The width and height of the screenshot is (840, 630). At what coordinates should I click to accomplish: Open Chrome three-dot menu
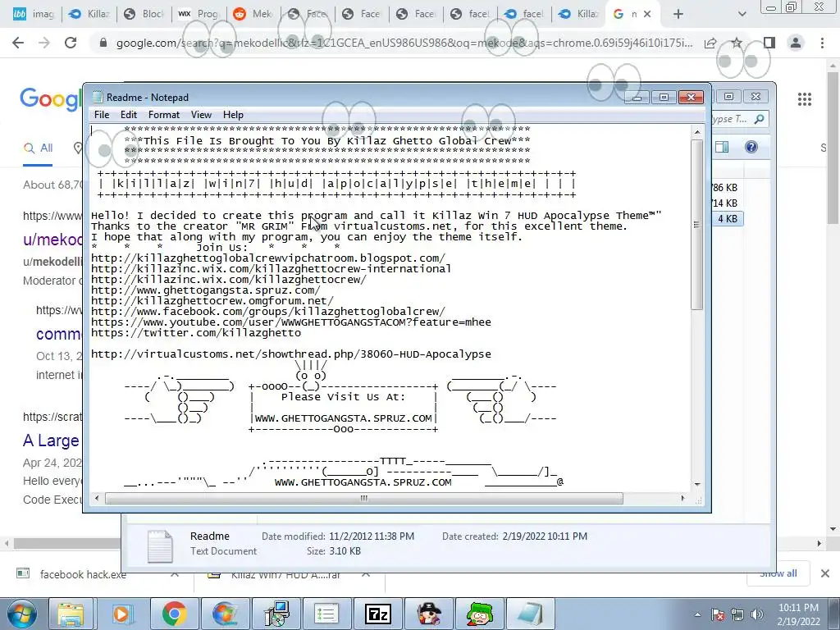point(822,43)
